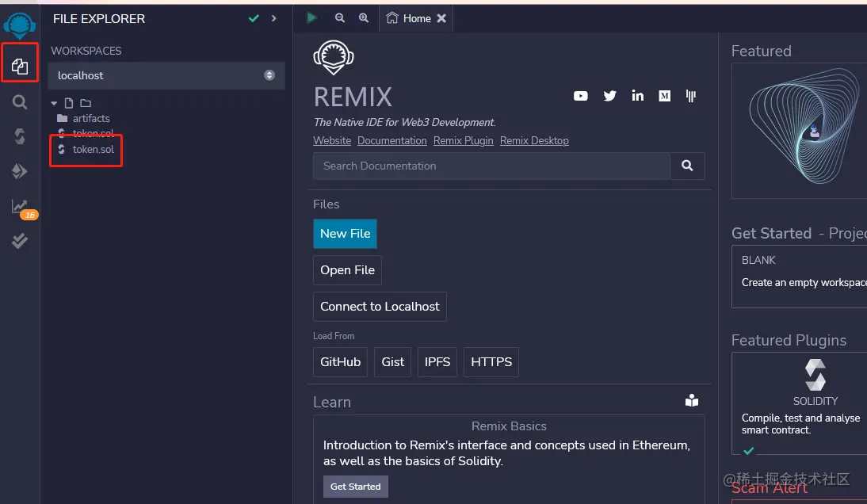
Task: Zoom out the editor font
Action: [x=340, y=17]
